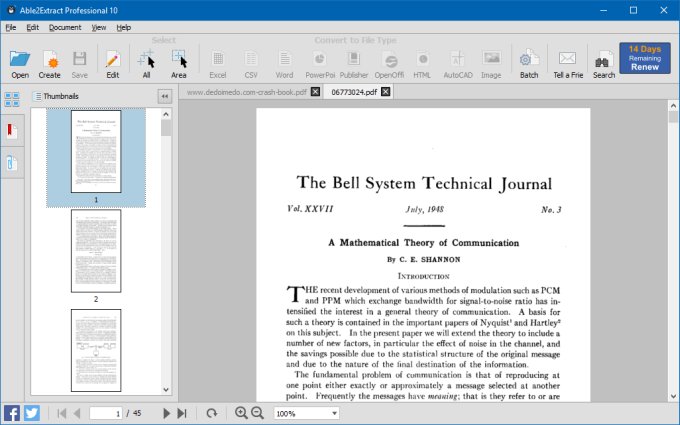
Task: Click the Save toolbar icon
Action: click(x=79, y=64)
